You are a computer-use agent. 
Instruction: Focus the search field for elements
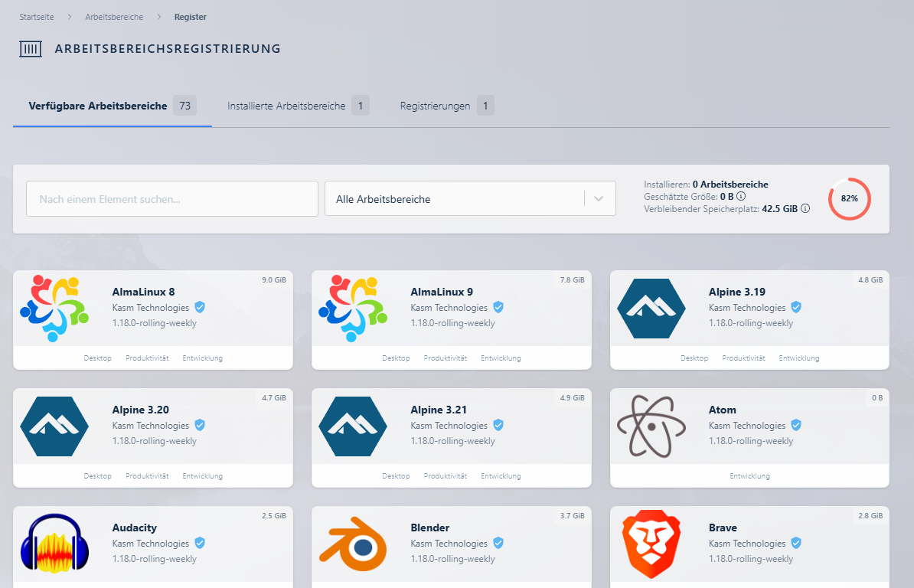point(172,199)
